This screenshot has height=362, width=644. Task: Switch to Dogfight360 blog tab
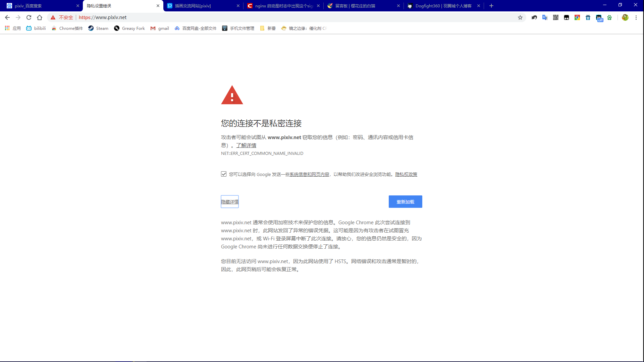click(x=443, y=6)
